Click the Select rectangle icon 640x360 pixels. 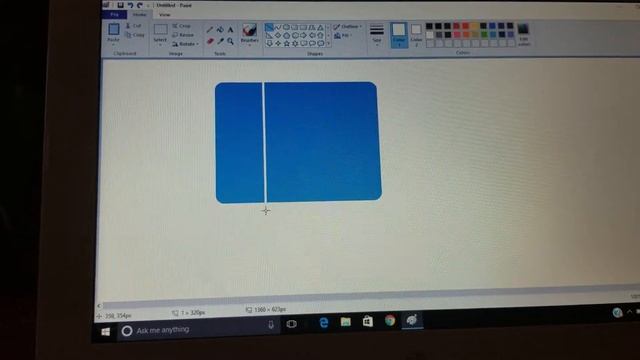coord(160,29)
